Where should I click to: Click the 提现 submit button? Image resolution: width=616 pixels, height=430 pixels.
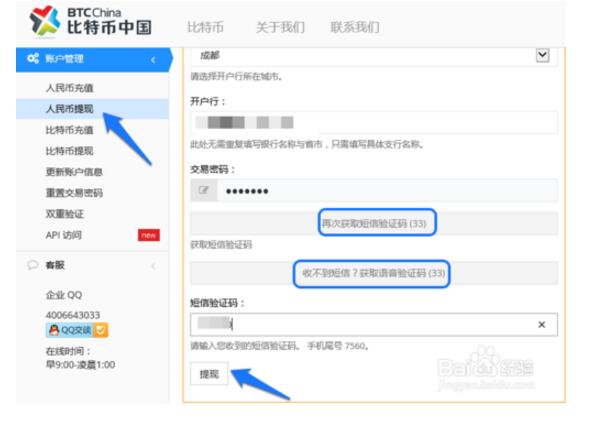[x=209, y=374]
